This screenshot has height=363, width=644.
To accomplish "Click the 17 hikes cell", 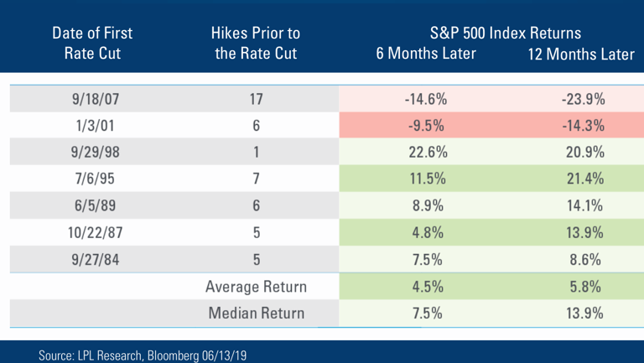I will click(x=256, y=99).
